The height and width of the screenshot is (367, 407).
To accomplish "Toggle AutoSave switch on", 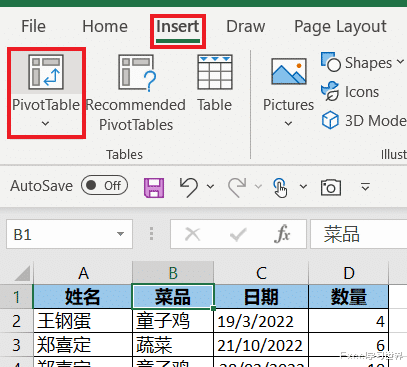I will 104,185.
